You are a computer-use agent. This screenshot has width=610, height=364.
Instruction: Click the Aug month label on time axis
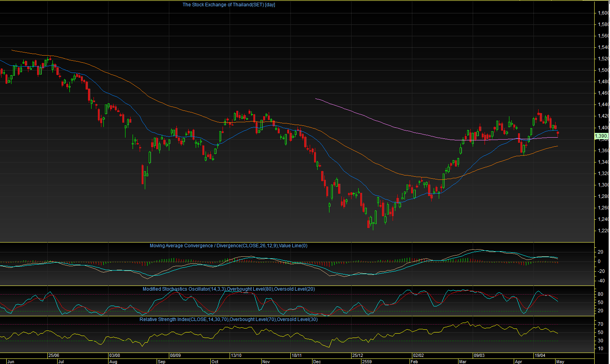pos(113,362)
